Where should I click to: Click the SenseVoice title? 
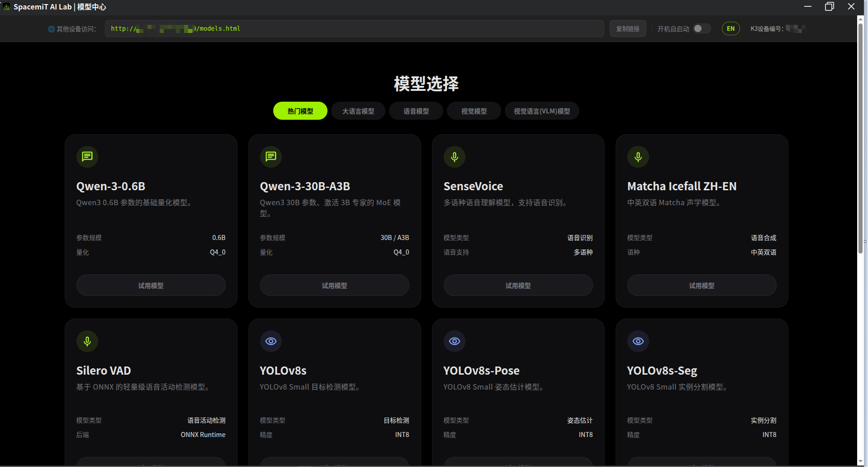473,186
